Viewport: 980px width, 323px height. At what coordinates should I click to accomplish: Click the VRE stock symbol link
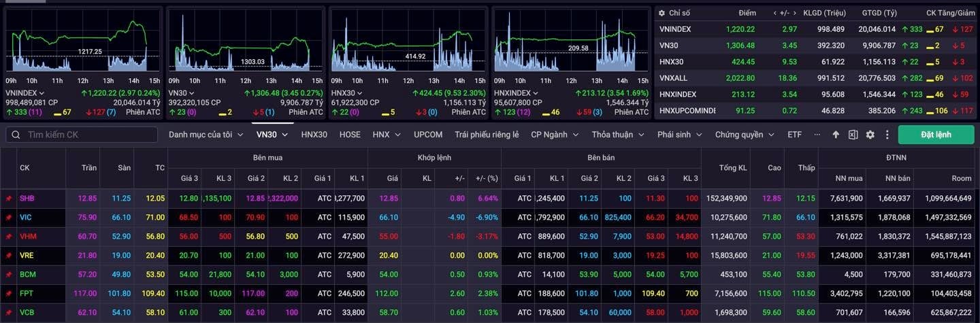point(27,255)
